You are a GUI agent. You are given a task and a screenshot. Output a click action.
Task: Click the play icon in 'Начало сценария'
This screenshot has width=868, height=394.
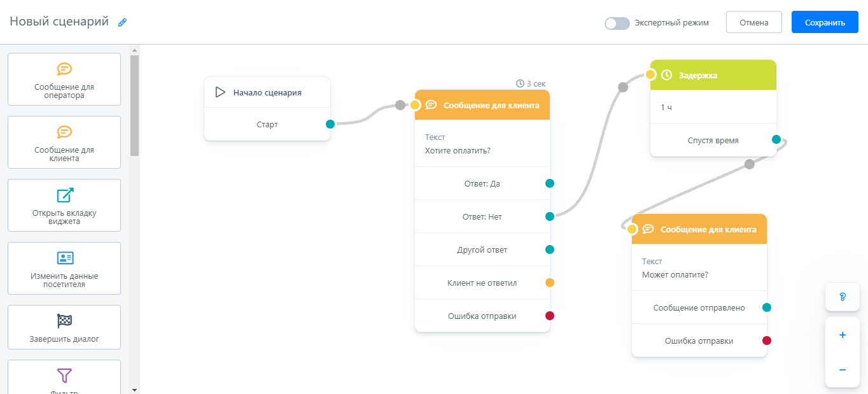click(220, 92)
